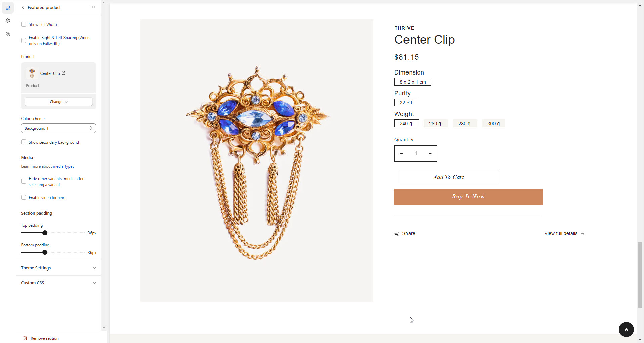The width and height of the screenshot is (644, 343).
Task: Open Color scheme Background 1 selector
Action: click(58, 128)
